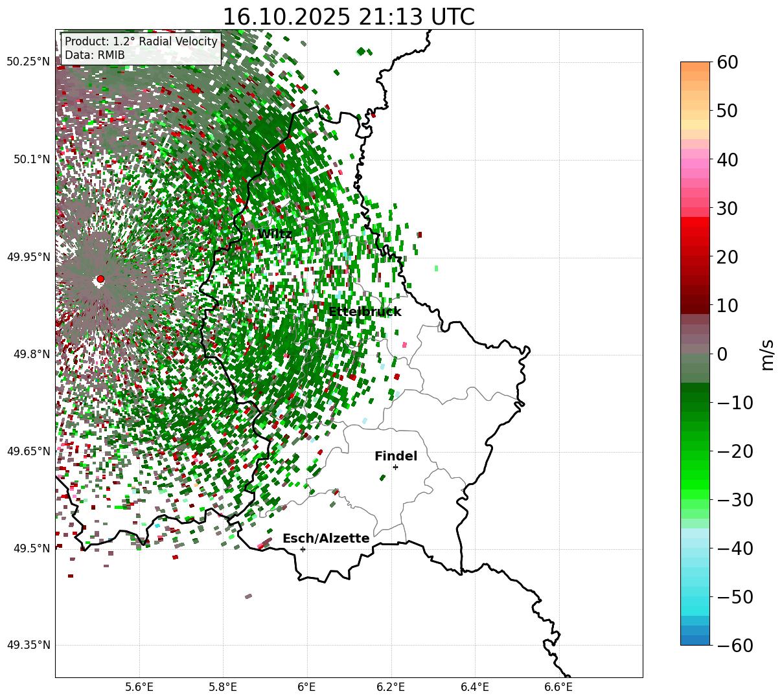Pick the blue bottom segment of colorbar
The image size is (782, 700).
(695, 640)
